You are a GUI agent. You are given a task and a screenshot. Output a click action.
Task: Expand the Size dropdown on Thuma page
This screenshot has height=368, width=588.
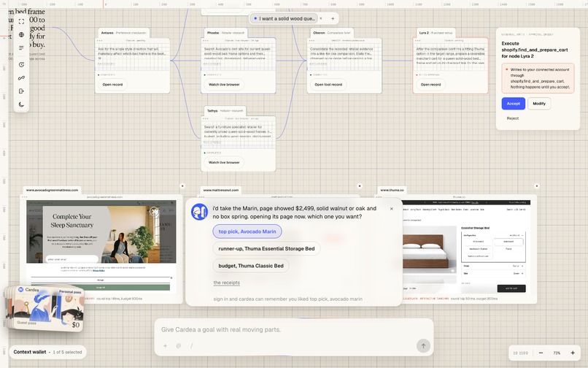pos(493,273)
